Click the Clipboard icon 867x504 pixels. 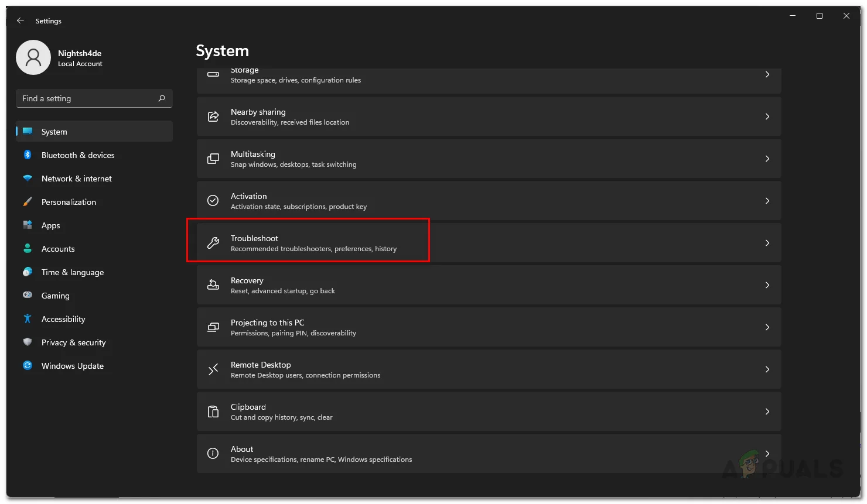(213, 412)
